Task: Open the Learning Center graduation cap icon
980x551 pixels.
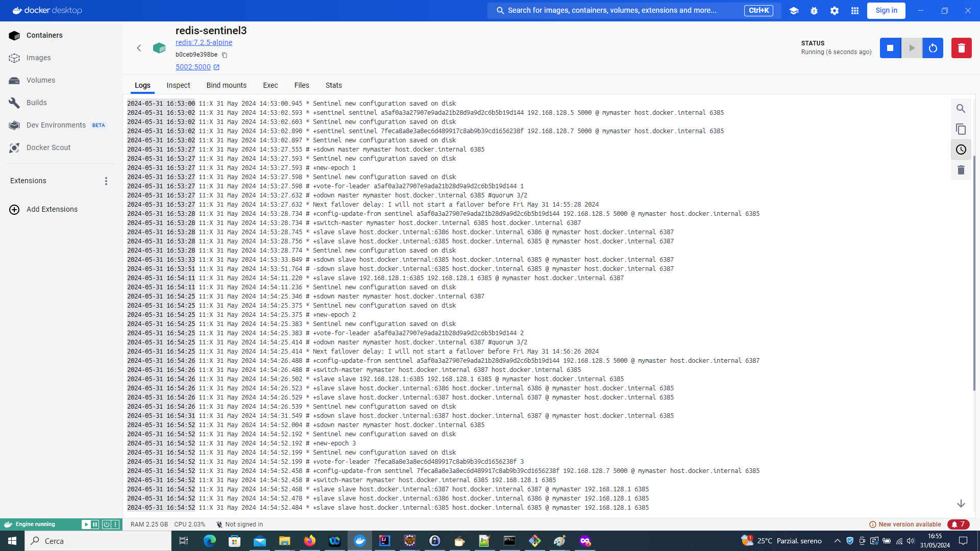Action: 794,10
